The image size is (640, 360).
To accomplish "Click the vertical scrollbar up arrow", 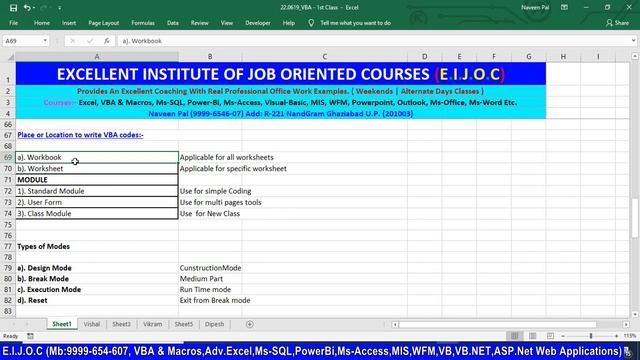I will (x=635, y=56).
